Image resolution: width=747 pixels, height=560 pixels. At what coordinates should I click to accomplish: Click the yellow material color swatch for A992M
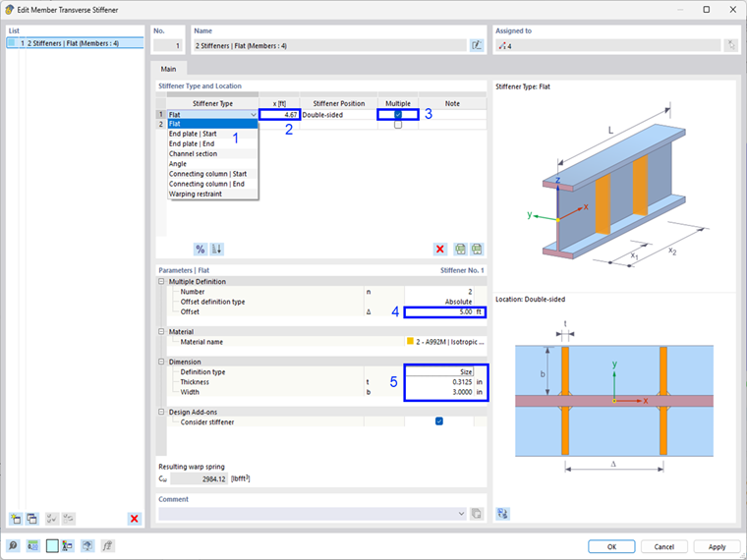410,342
